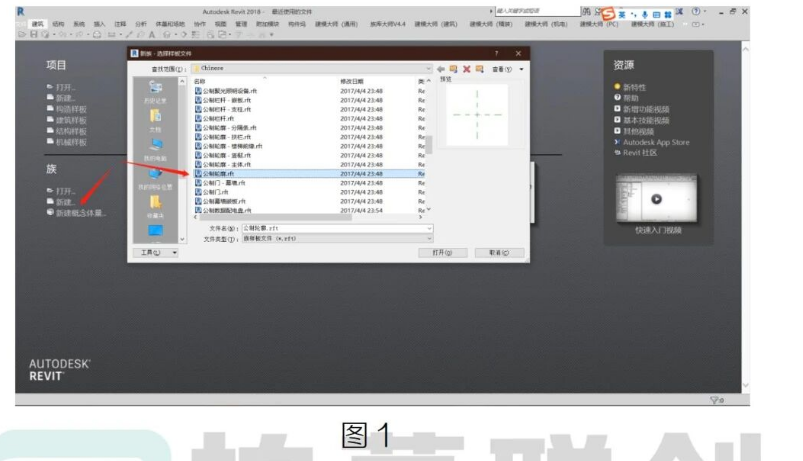Expand the 文件类型 file type dropdown
803x461 pixels.
click(x=429, y=239)
